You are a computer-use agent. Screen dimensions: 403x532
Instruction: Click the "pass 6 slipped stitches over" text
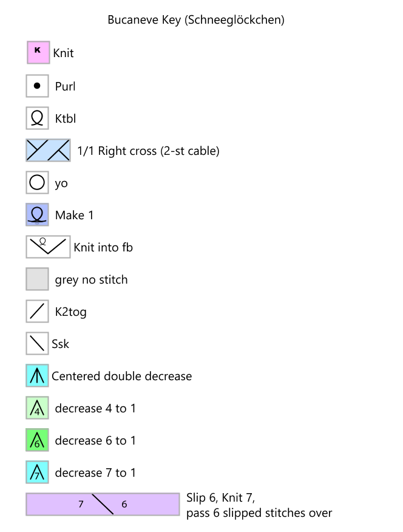point(259,513)
